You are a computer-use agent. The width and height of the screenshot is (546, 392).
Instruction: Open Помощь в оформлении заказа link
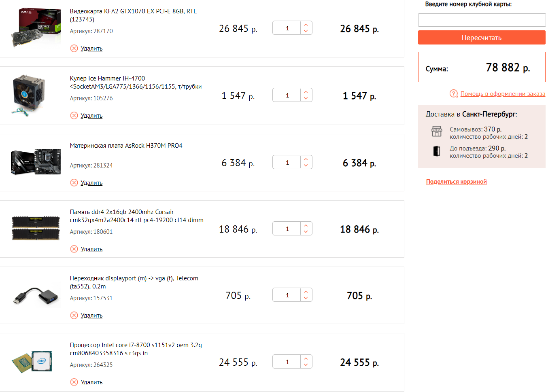[x=503, y=94]
